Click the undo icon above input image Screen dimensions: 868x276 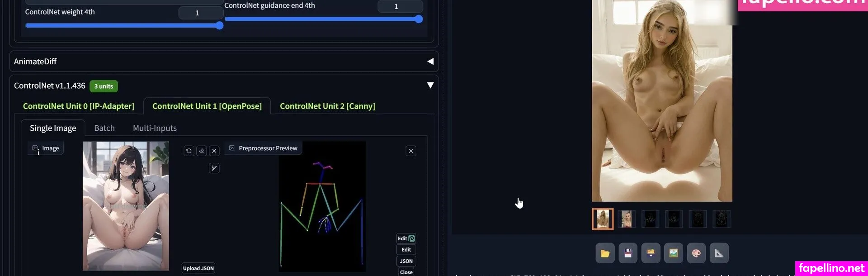189,151
